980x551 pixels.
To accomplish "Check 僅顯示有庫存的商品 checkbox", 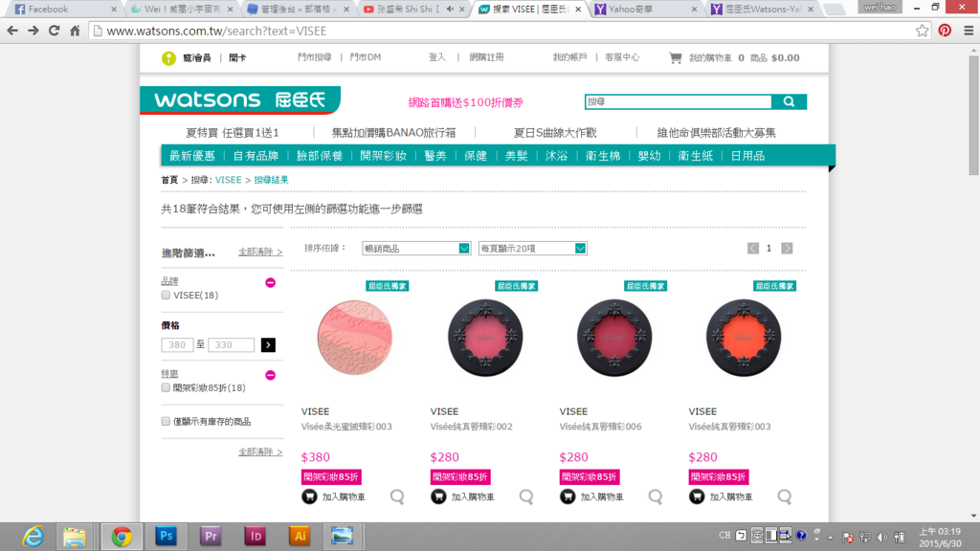I will click(166, 422).
